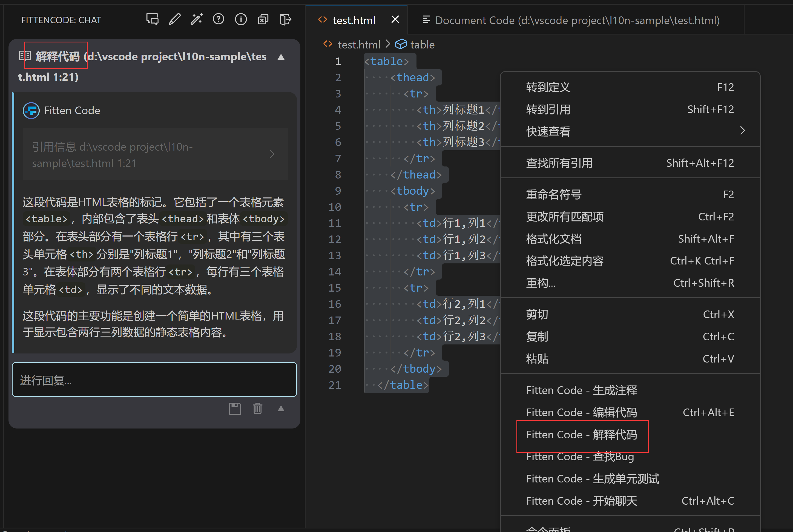Screen dimensions: 793x532
Task: Submit reply with the triangle send icon
Action: (x=281, y=409)
